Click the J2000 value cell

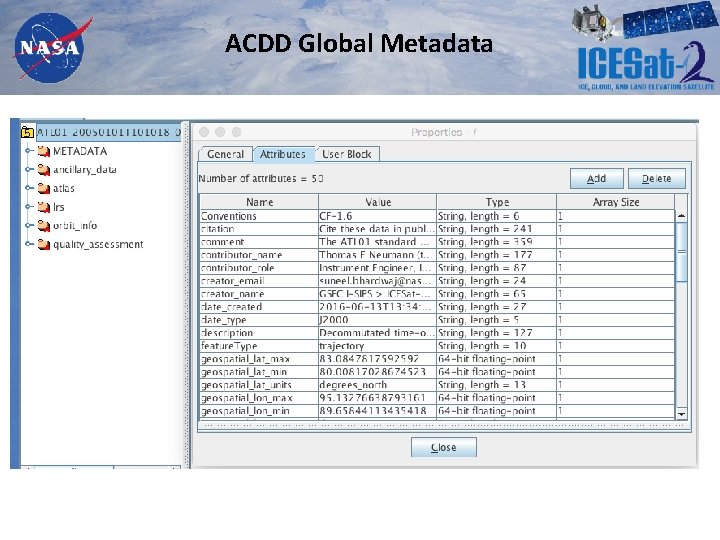(x=377, y=320)
